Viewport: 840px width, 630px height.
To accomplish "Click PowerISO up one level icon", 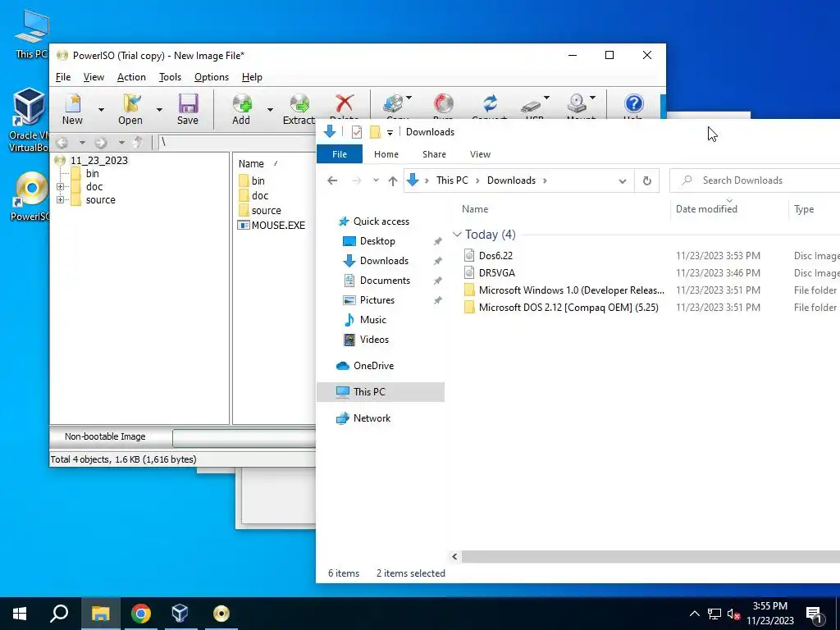I will (x=138, y=143).
